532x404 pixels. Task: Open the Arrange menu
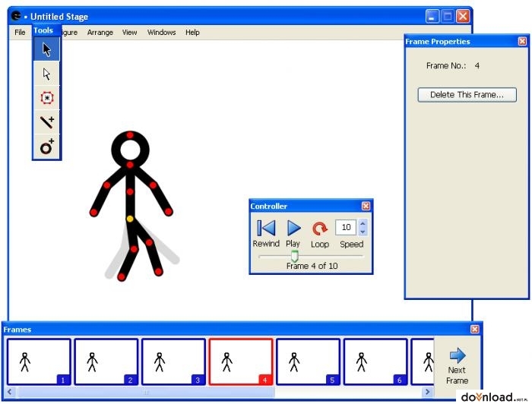coord(100,32)
